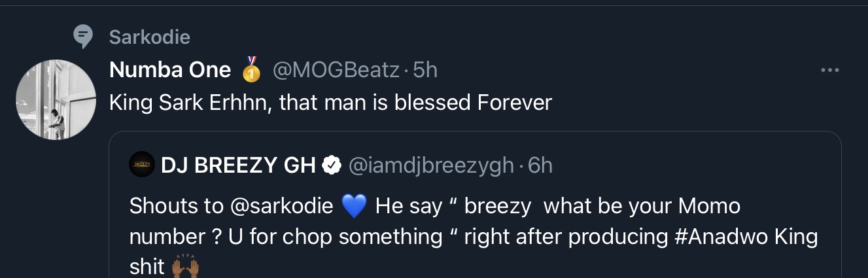The width and height of the screenshot is (868, 278).
Task: Open the @iamdjbreezygh handle
Action: pos(431,165)
